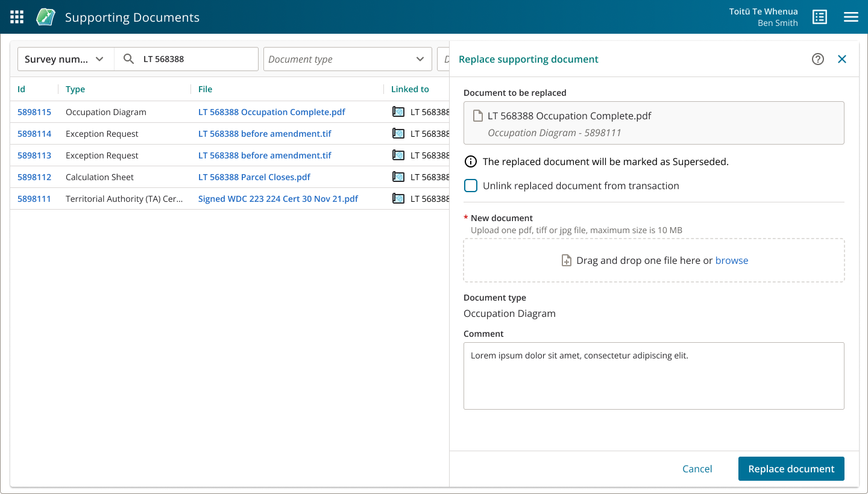The width and height of the screenshot is (868, 494).
Task: Click the survey plan icon in row 5898112
Action: pyautogui.click(x=398, y=177)
